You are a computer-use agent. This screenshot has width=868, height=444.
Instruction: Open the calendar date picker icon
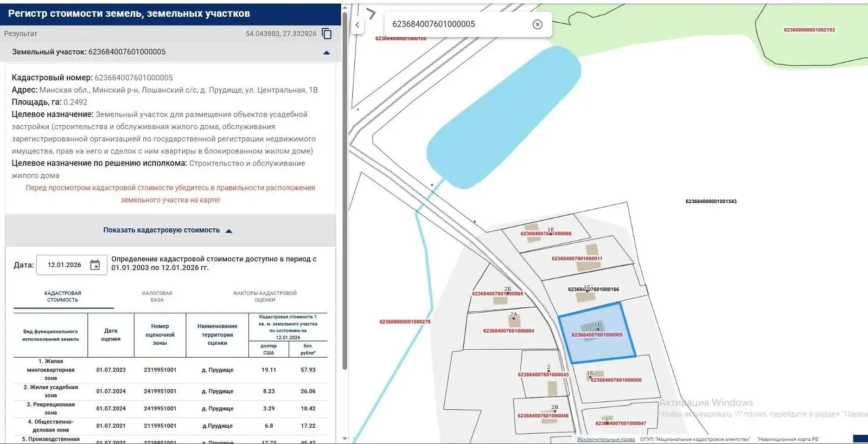[95, 265]
